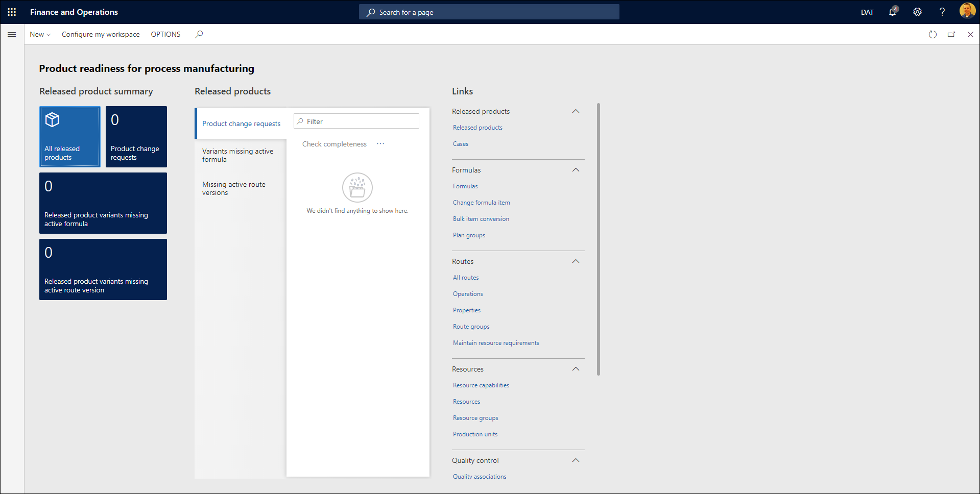
Task: Open the Resources link
Action: tap(466, 402)
